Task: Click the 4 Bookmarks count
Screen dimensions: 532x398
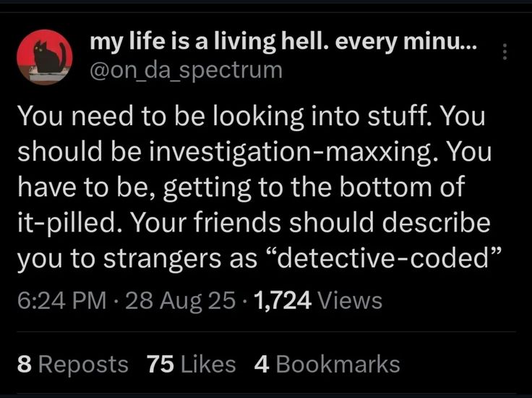Action: [327, 364]
